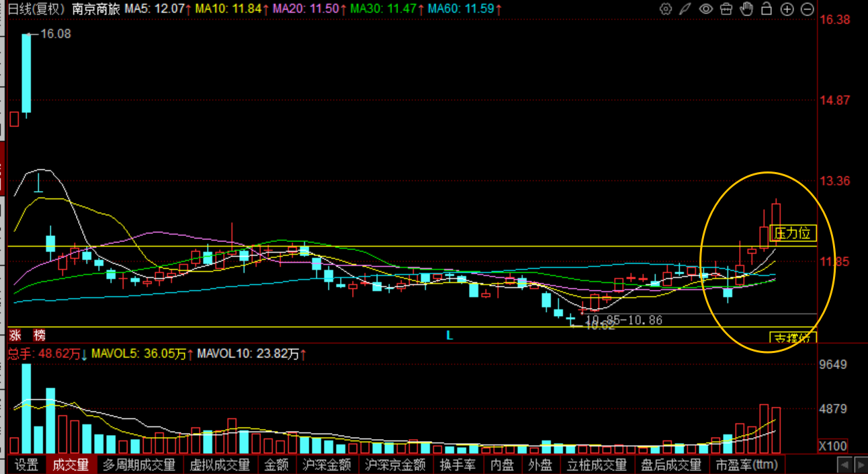
Task: Click the 13.36 price axis value
Action: 835,181
